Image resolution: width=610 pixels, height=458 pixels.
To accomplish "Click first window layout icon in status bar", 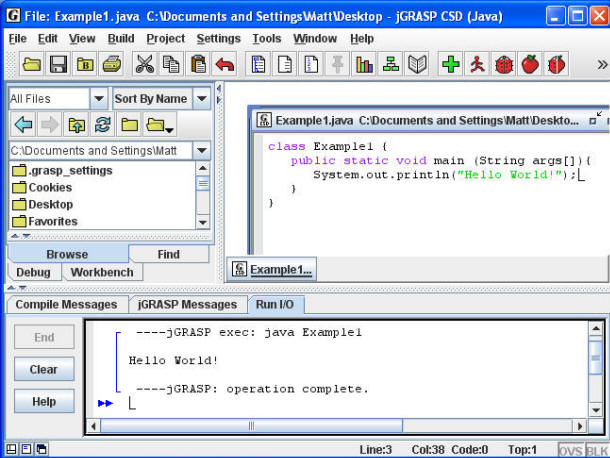I will [x=11, y=449].
